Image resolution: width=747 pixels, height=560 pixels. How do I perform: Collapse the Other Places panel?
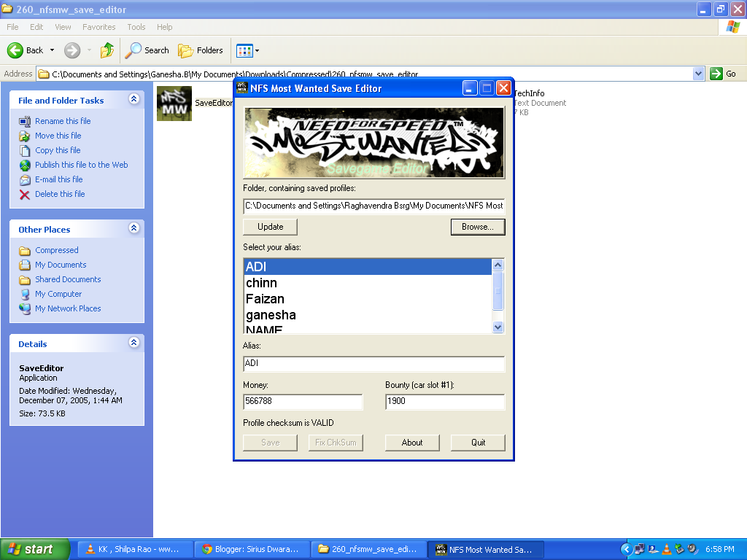(134, 228)
